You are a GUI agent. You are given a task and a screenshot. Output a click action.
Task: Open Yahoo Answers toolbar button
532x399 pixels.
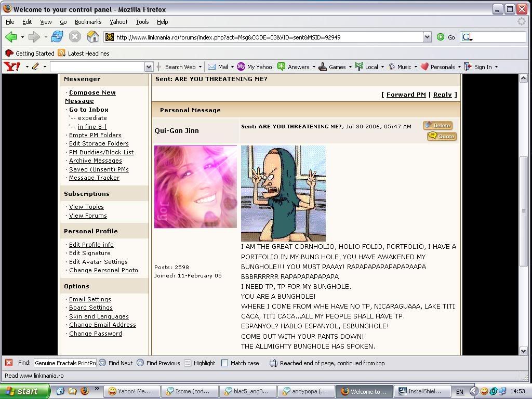tap(294, 67)
